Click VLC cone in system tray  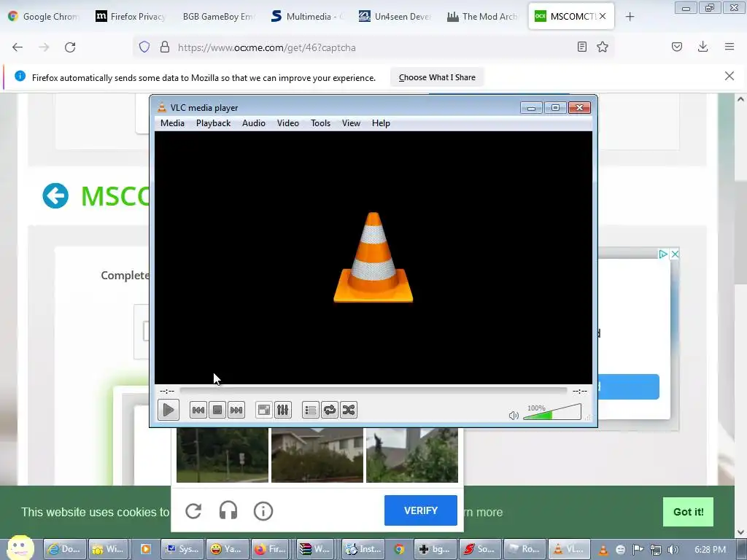pyautogui.click(x=603, y=550)
